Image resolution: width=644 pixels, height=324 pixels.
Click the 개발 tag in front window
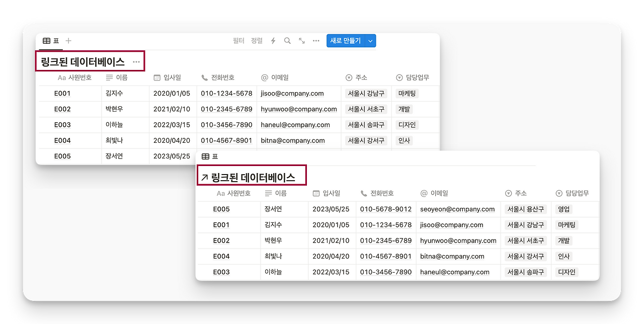(563, 240)
